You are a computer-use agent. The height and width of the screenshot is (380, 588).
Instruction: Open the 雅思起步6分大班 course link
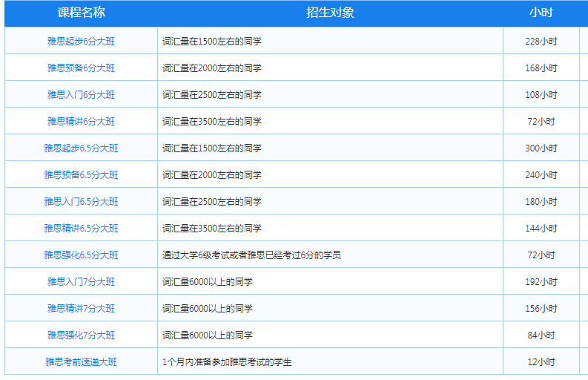click(81, 42)
